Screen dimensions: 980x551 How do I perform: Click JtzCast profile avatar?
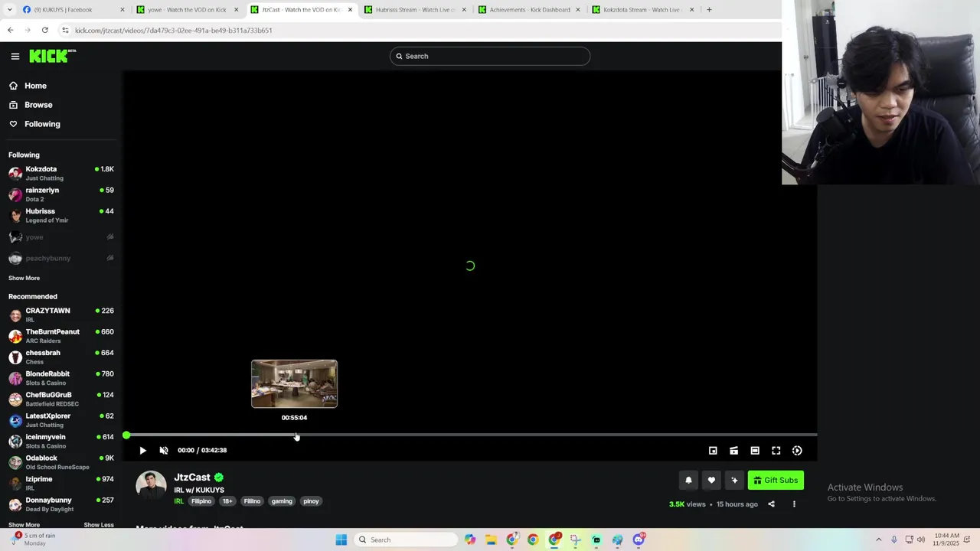151,486
